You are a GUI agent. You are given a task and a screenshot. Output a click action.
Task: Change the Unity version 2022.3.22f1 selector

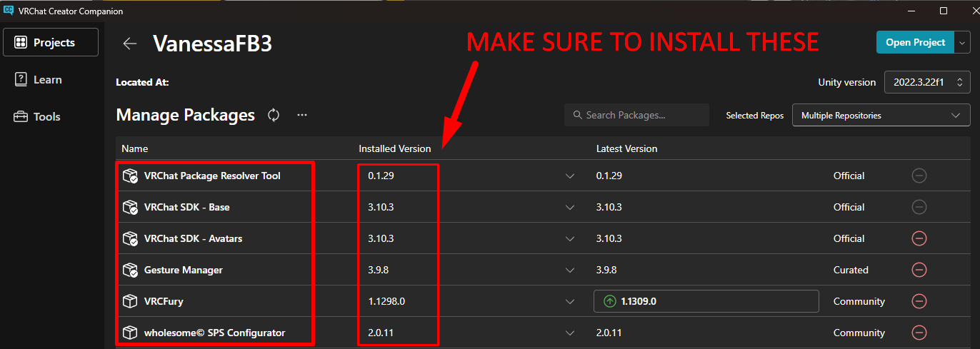(x=927, y=82)
